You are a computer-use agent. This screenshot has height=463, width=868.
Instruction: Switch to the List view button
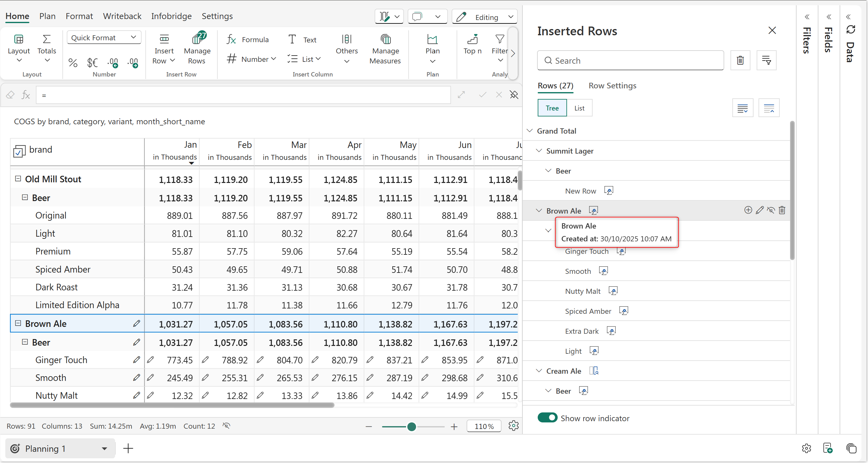pyautogui.click(x=579, y=108)
